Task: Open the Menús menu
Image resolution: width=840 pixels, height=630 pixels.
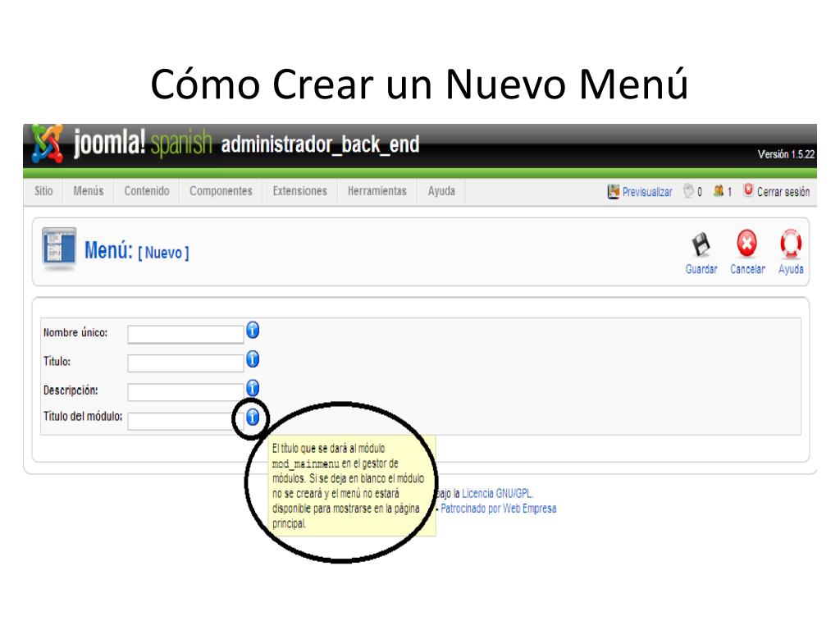Action: pos(89,191)
